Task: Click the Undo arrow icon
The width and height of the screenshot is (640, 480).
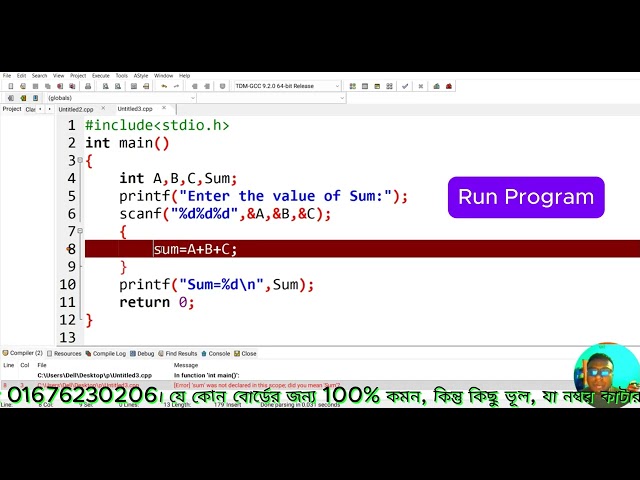Action: 164,86
